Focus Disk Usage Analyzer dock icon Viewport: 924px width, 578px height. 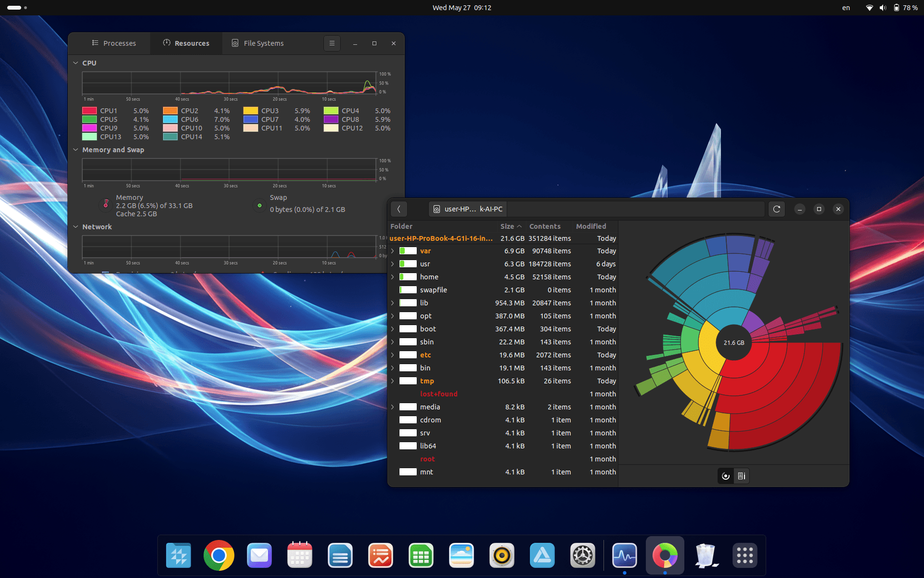point(665,555)
